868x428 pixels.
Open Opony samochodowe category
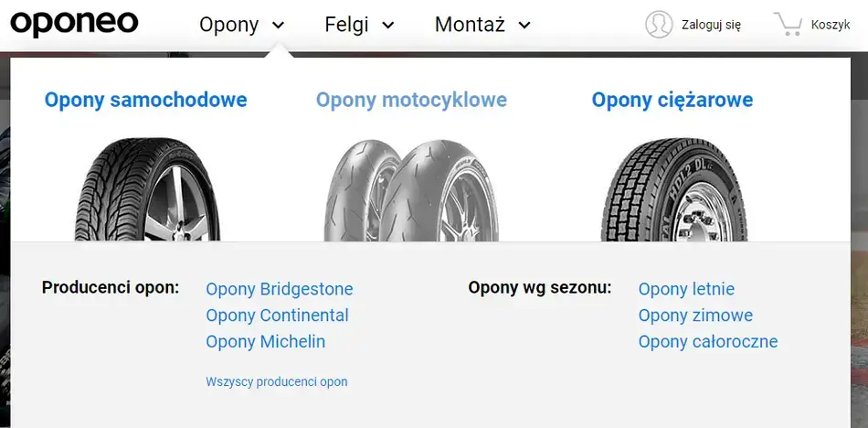tap(145, 100)
